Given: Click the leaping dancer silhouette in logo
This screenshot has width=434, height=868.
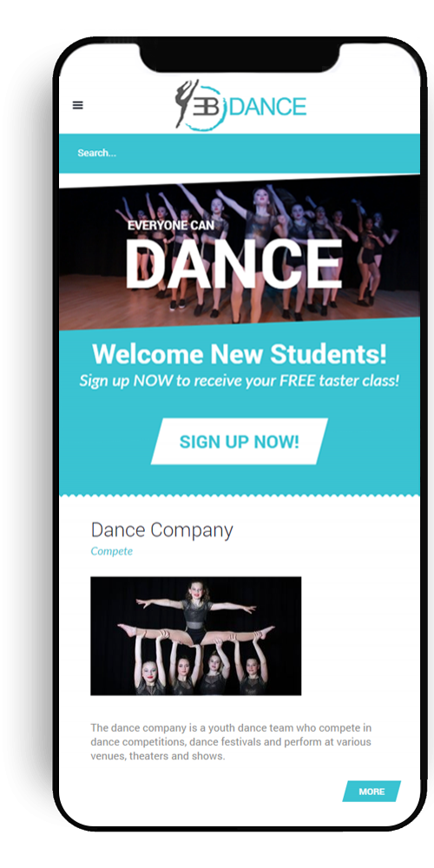Looking at the screenshot, I should pos(186,103).
